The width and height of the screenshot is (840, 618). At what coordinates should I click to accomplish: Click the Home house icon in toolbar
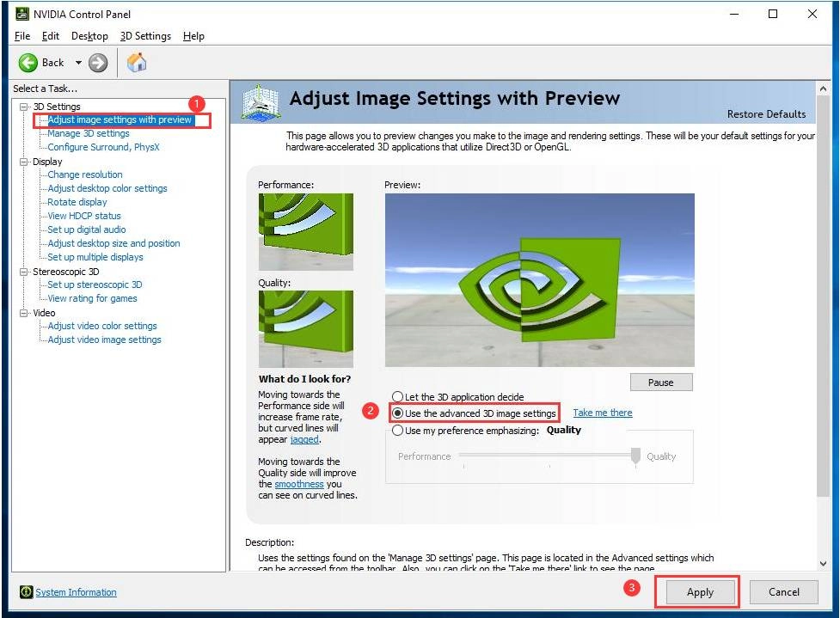[x=137, y=63]
